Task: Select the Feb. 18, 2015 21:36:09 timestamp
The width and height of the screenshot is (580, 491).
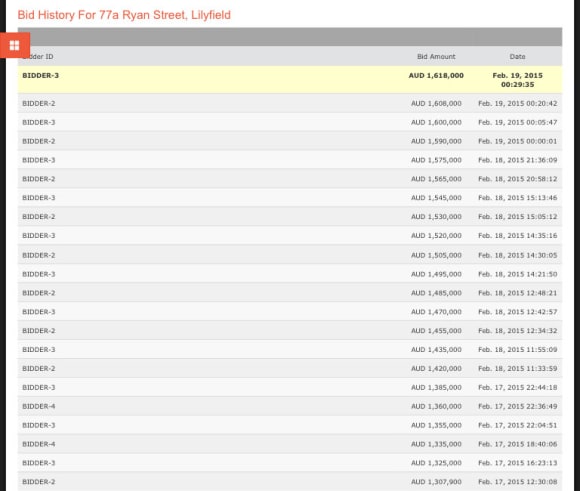Action: [517, 160]
